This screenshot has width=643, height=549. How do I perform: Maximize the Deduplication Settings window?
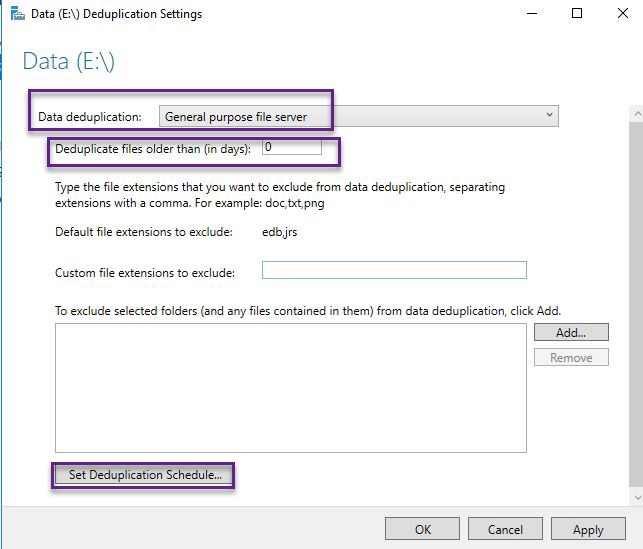click(x=577, y=14)
